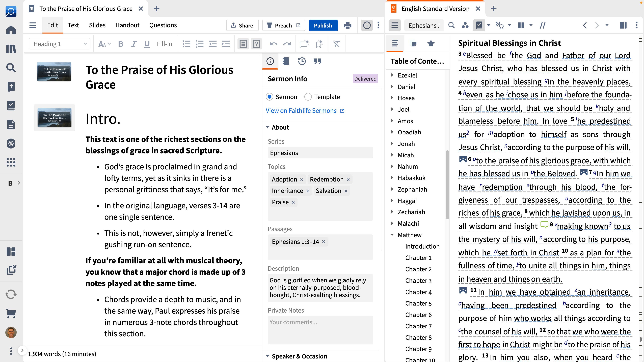Image resolution: width=644 pixels, height=362 pixels.
Task: Open the Documents icon in left sidebar
Action: 11,124
